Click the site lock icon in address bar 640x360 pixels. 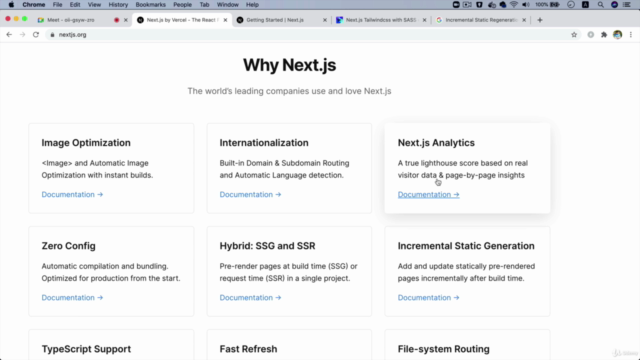pos(52,35)
